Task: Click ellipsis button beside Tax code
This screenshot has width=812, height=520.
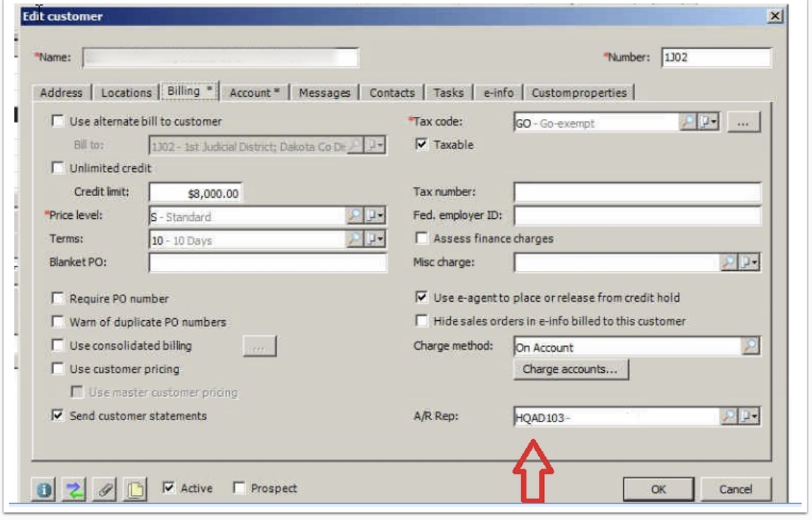Action: [x=743, y=122]
